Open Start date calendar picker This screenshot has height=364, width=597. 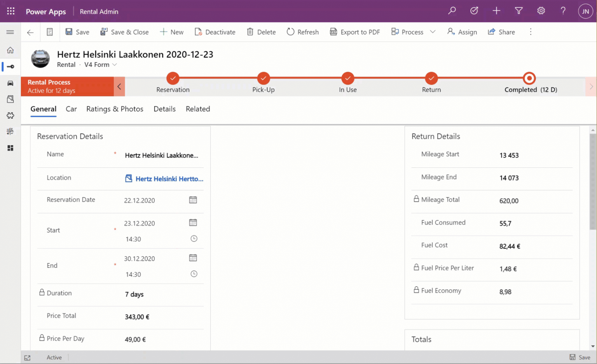point(193,223)
